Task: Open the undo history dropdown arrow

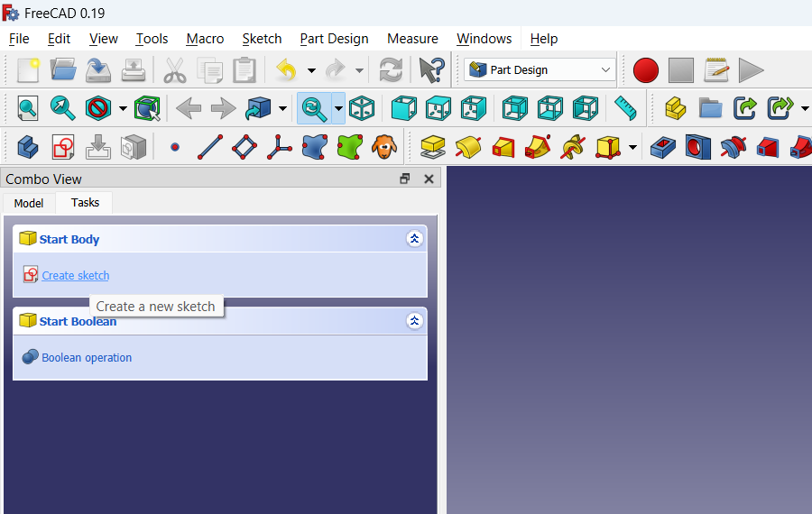Action: click(311, 70)
